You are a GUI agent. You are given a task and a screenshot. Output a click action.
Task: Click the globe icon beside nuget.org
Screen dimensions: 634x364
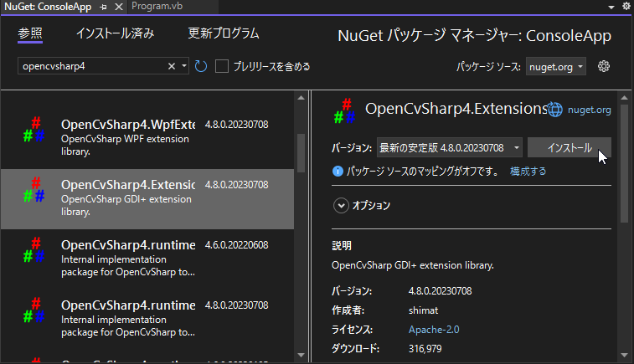(555, 110)
